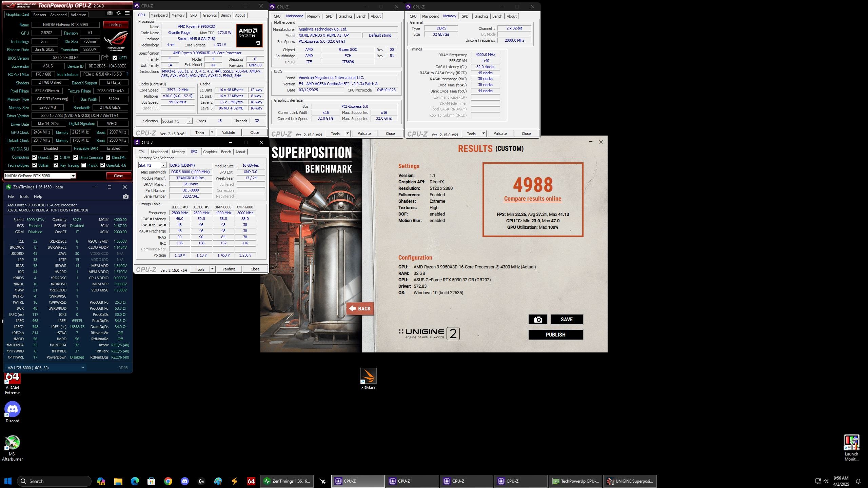
Task: Open AIDA64 from the taskbar
Action: tap(251, 481)
